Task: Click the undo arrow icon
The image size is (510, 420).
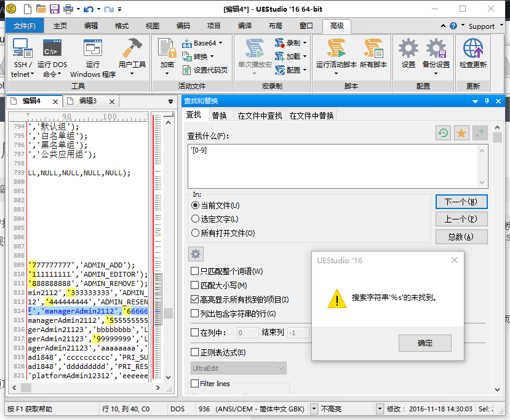Action: click(88, 9)
